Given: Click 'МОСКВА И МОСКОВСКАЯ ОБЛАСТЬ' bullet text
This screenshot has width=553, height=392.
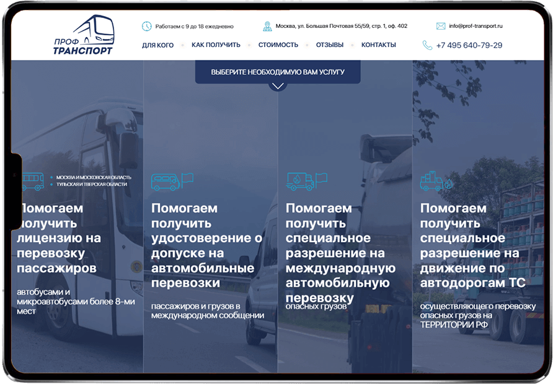Looking at the screenshot, I should pyautogui.click(x=94, y=178).
